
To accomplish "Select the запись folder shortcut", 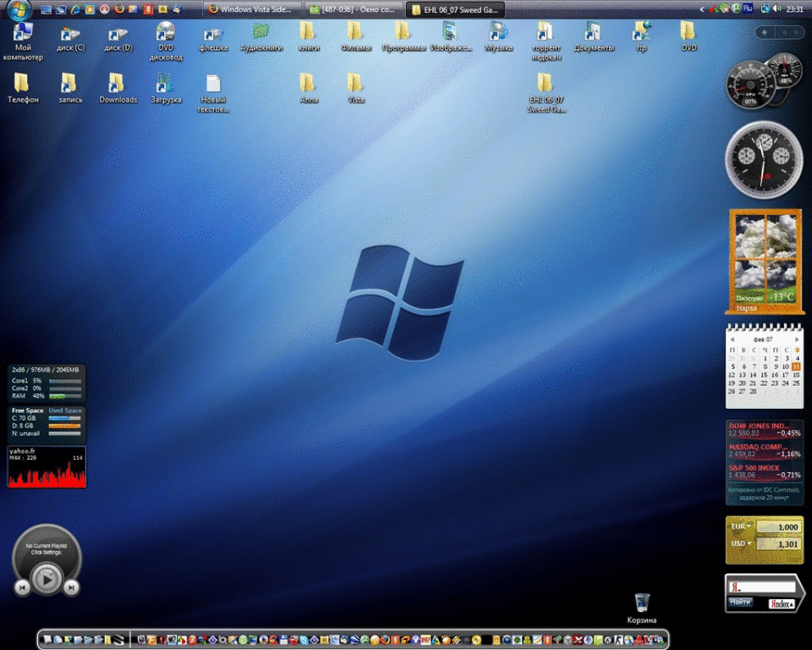I will tap(70, 89).
